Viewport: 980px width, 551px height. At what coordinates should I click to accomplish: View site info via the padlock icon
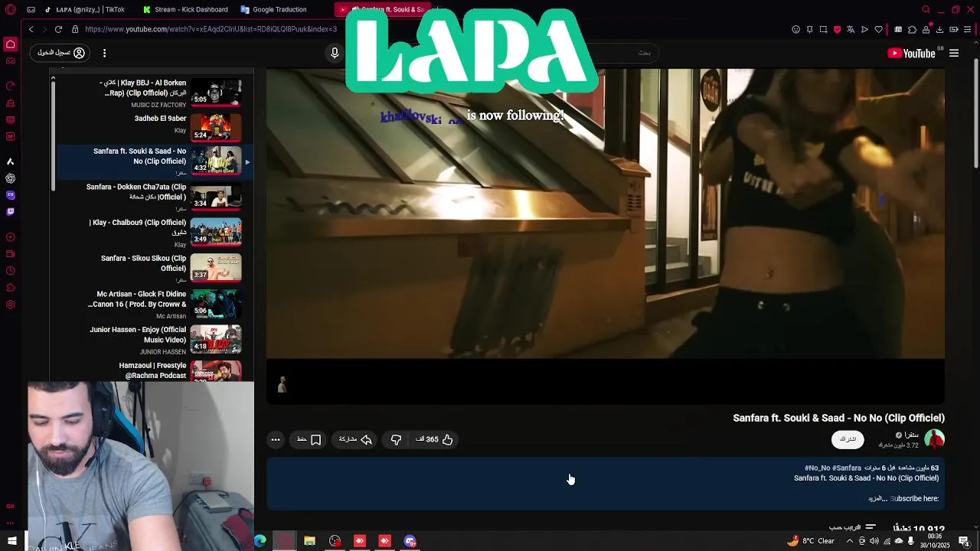[75, 29]
